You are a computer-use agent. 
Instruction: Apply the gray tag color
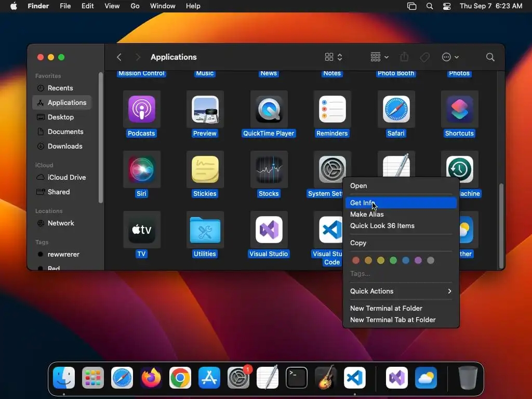tap(431, 260)
